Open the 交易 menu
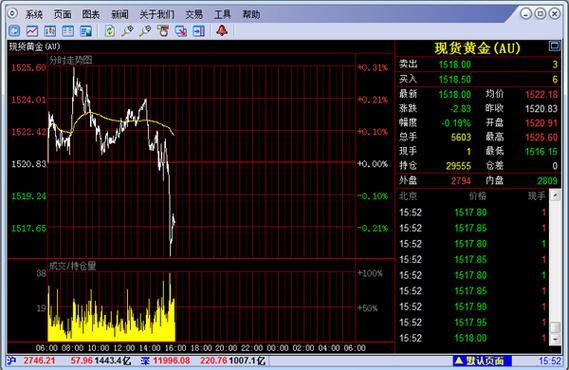Viewport: 569px width, 370px height. pyautogui.click(x=194, y=15)
